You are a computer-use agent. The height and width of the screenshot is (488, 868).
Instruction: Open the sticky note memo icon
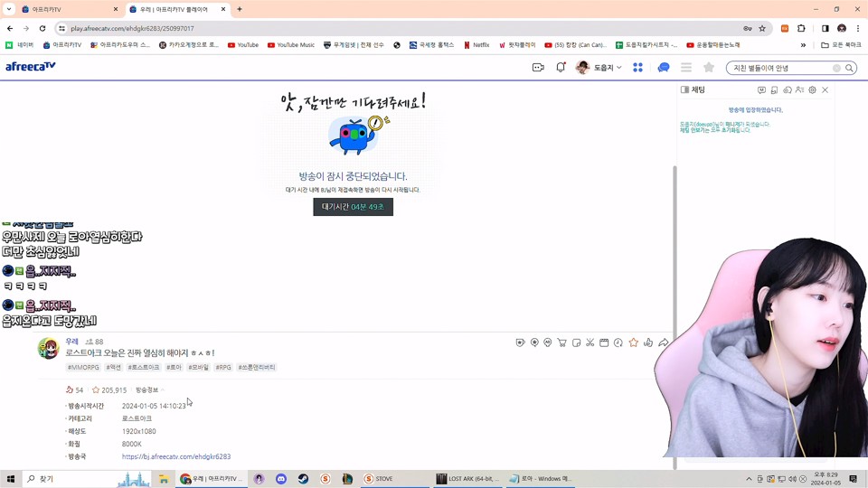click(x=576, y=343)
